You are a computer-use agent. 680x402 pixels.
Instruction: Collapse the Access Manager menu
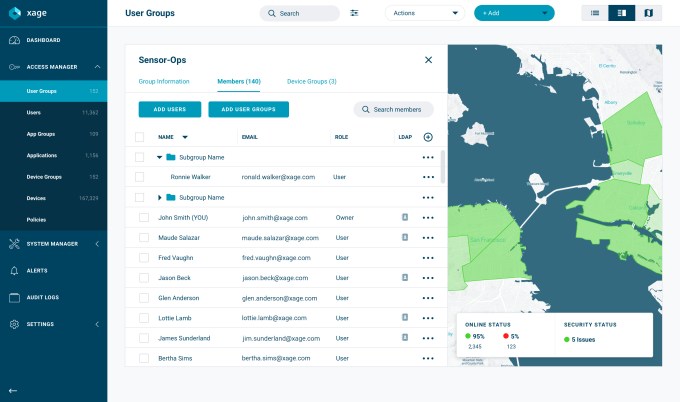[x=97, y=67]
